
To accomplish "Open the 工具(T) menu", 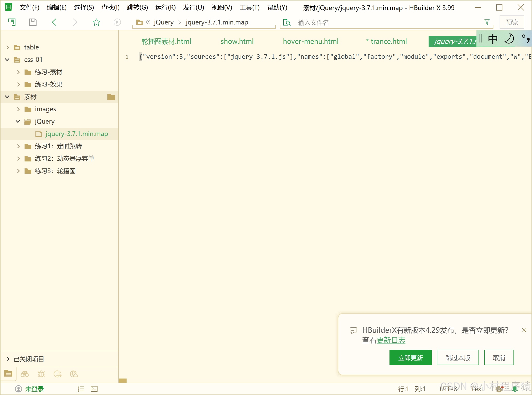I will (x=249, y=7).
